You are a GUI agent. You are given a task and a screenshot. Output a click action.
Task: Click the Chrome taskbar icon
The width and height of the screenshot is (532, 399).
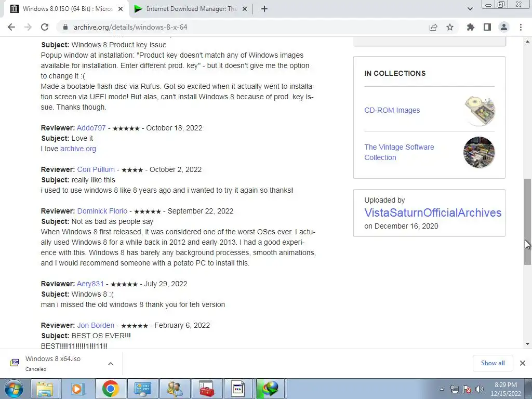tap(110, 389)
